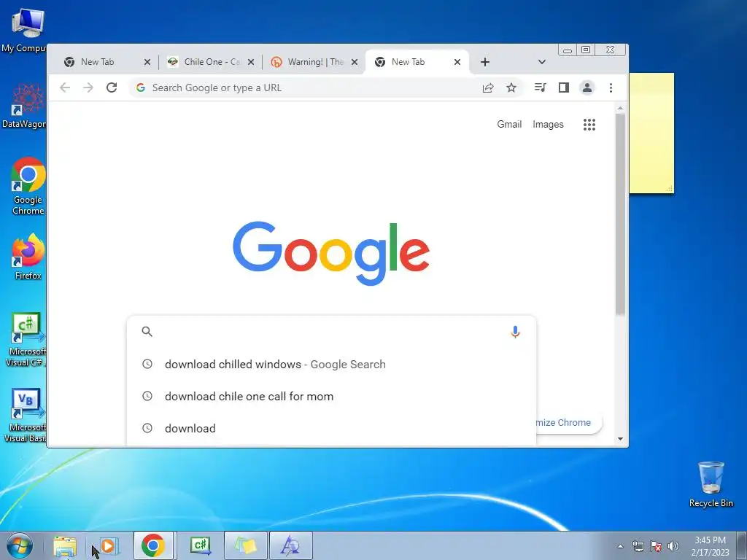
Task: Close the active New Tab
Action: click(x=457, y=62)
